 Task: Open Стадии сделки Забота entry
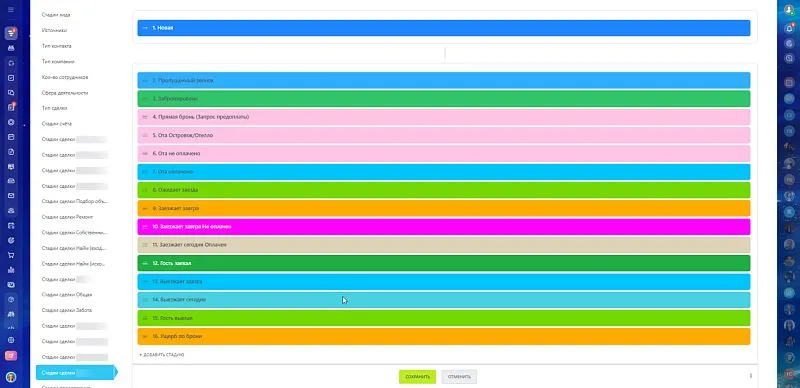(67, 310)
